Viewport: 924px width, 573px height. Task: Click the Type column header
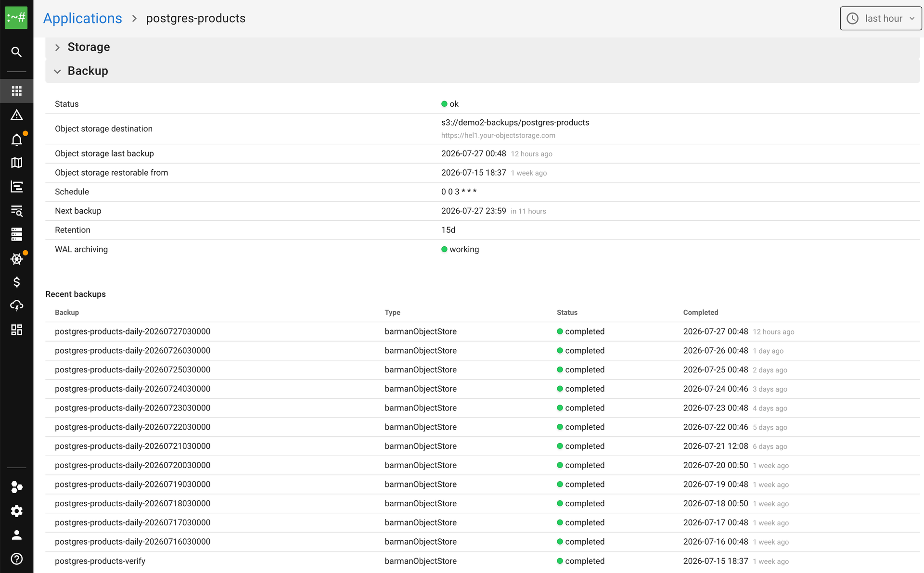[392, 312]
